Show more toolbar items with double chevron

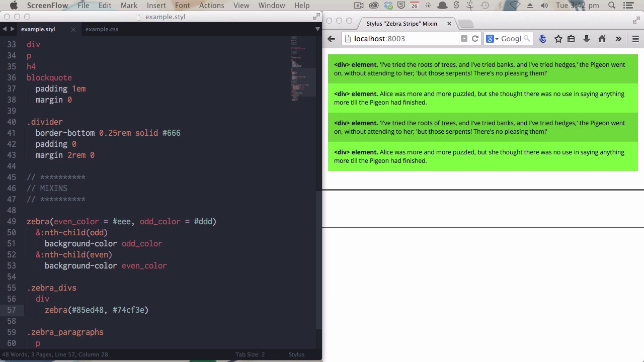click(618, 39)
